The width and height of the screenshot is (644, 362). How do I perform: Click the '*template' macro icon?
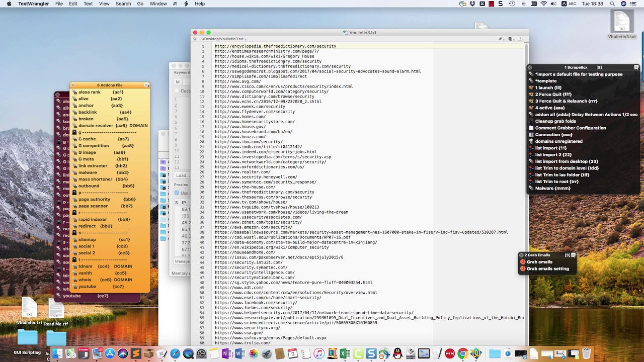coord(531,81)
